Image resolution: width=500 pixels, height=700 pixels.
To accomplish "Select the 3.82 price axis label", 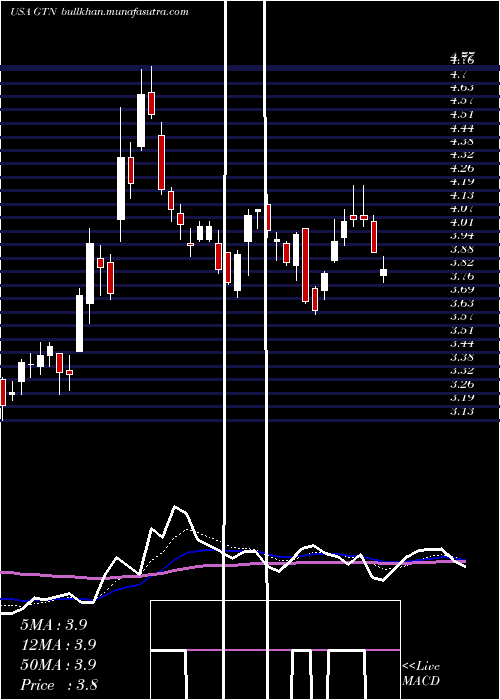I will click(x=462, y=262).
